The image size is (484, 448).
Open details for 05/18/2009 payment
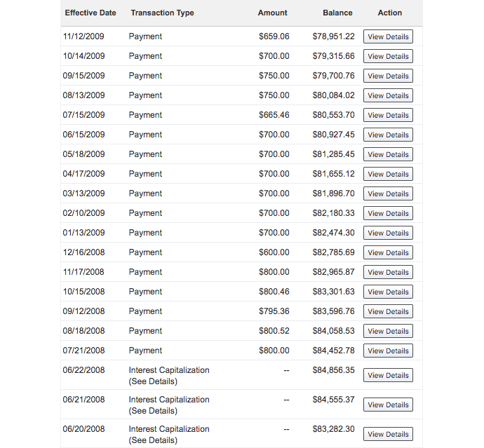click(388, 154)
